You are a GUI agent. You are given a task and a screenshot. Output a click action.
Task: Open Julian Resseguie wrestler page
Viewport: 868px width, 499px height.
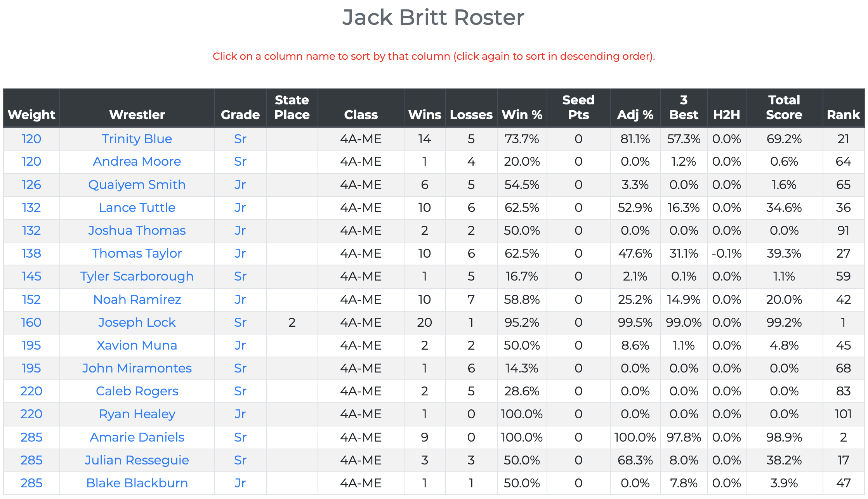coord(137,460)
